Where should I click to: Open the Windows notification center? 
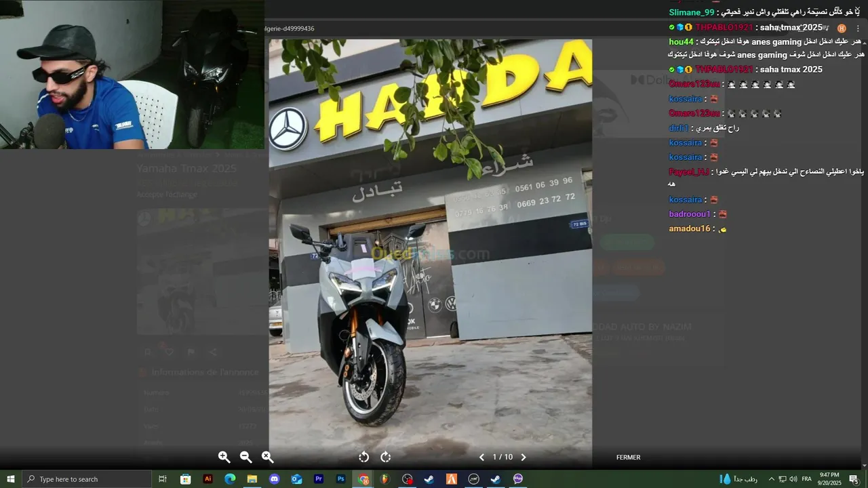pos(854,479)
